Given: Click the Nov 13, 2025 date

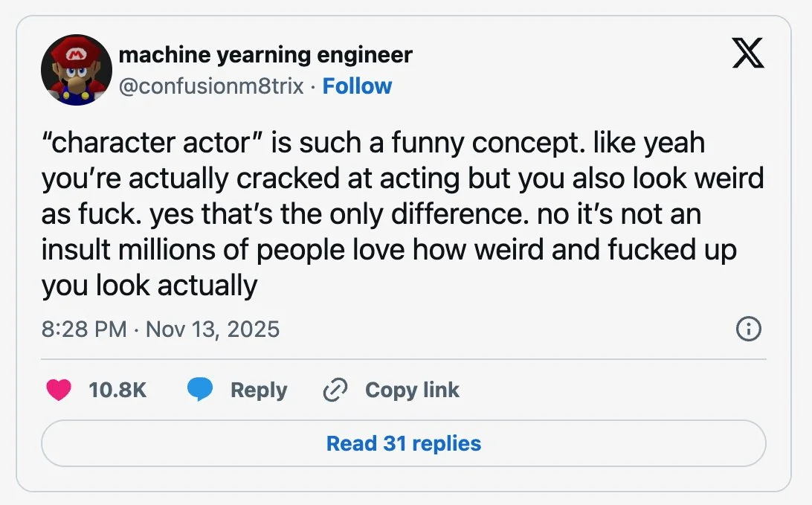Looking at the screenshot, I should click(x=213, y=329).
